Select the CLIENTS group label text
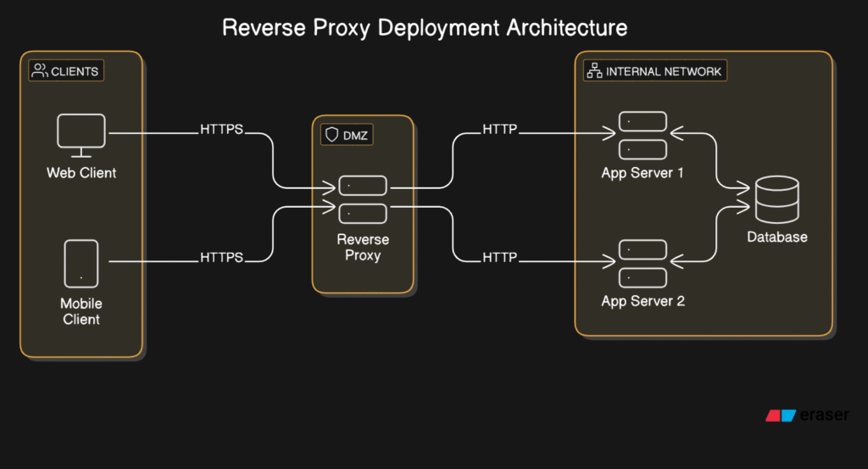This screenshot has width=868, height=469. [x=75, y=71]
